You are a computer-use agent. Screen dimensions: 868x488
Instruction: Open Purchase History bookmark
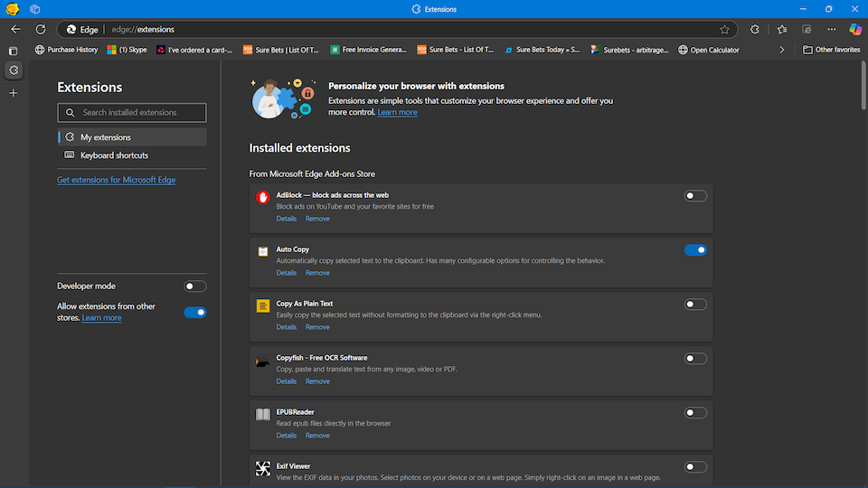coord(66,50)
